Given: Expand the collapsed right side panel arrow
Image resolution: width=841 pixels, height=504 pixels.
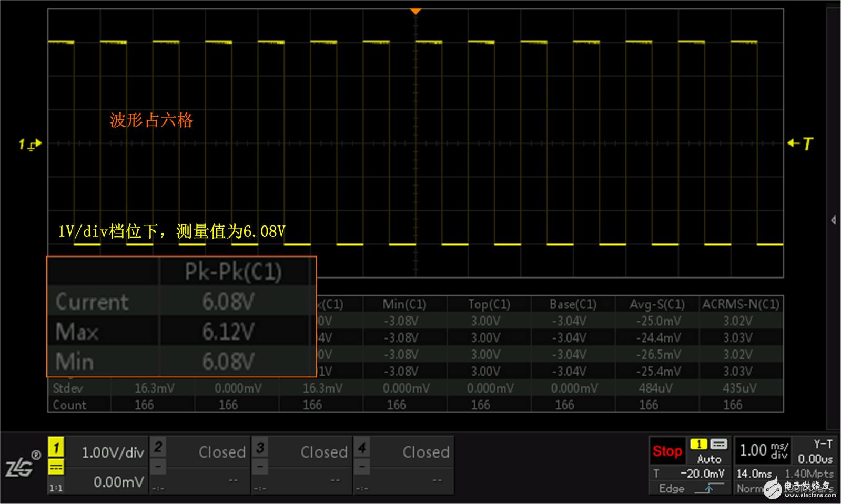Looking at the screenshot, I should tap(834, 220).
